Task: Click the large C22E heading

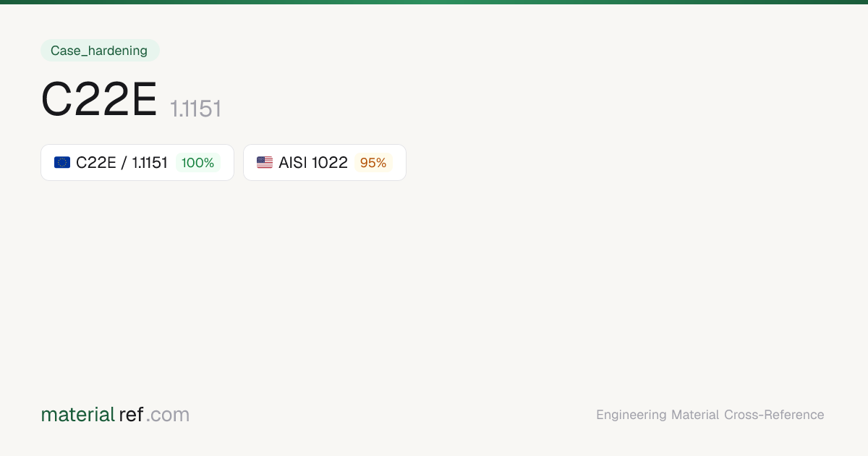Action: click(x=99, y=100)
